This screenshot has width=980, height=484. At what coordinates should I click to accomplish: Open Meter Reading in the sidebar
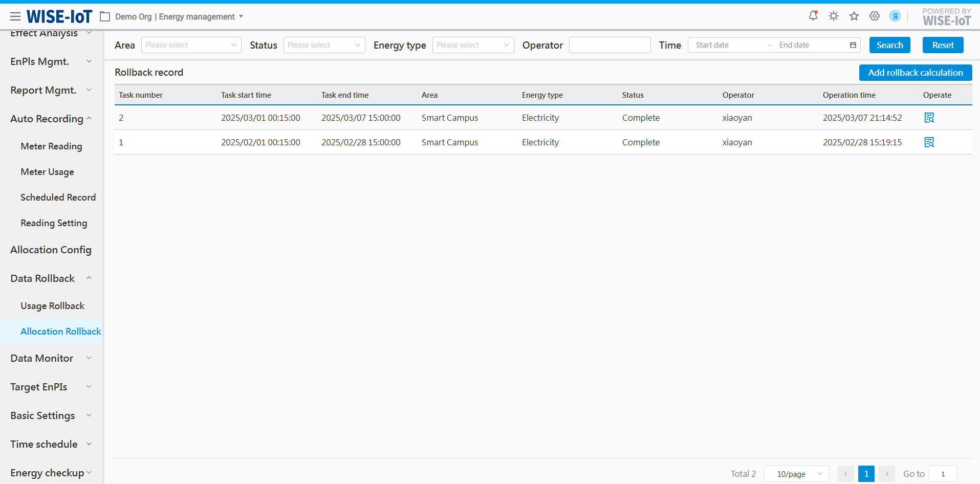click(x=51, y=146)
